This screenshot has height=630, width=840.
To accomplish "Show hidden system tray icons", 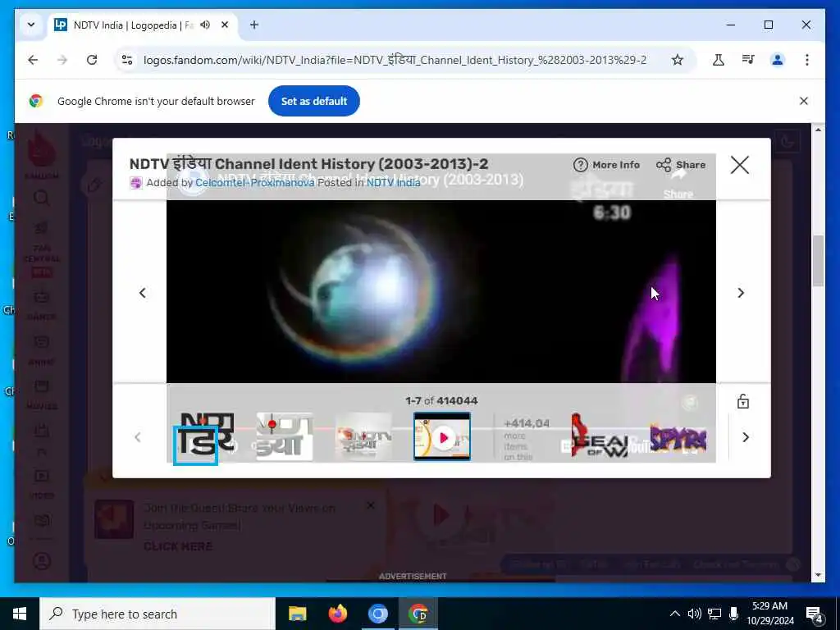I will pyautogui.click(x=675, y=614).
